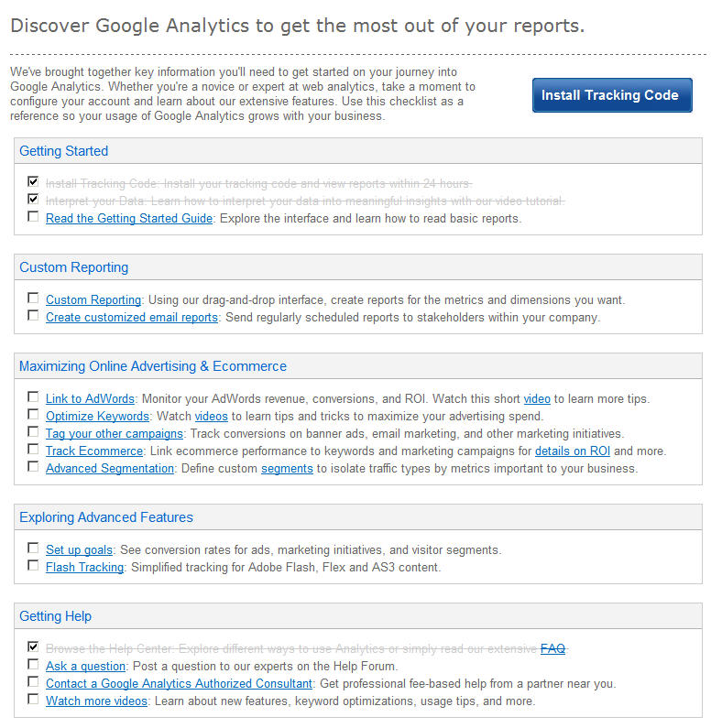Image resolution: width=711 pixels, height=728 pixels.
Task: Click the Custom Reporting section heading
Action: point(74,267)
